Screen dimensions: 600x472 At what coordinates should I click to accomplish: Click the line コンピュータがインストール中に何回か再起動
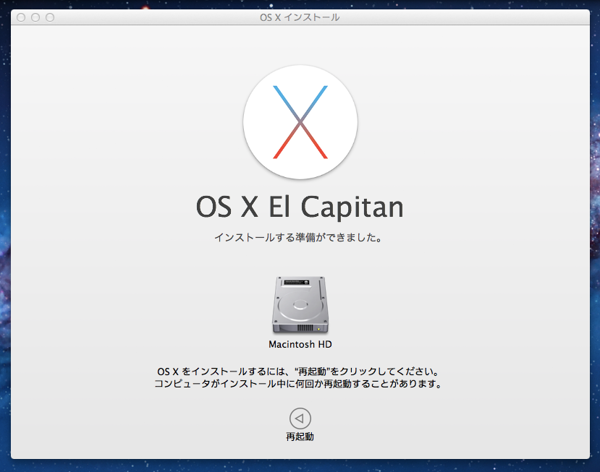(x=298, y=384)
